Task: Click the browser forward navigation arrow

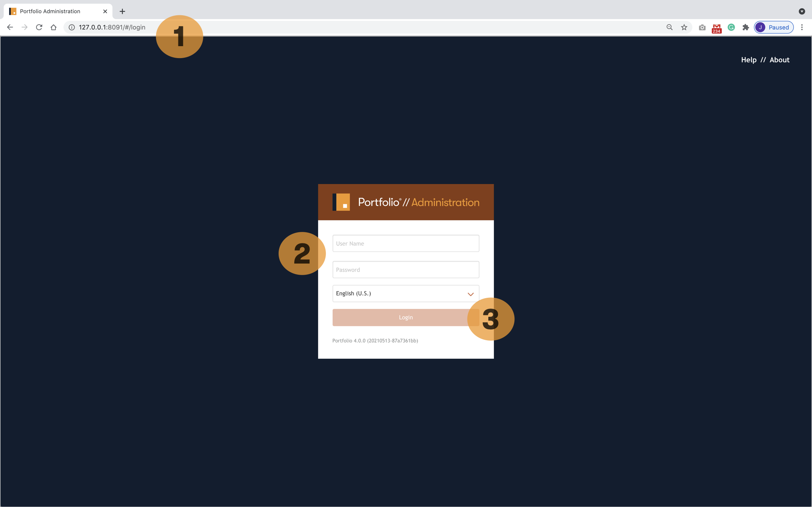Action: [x=25, y=27]
